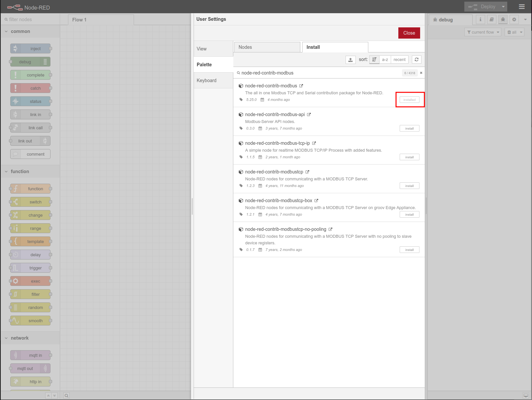Open node-red-contrib-modbus-api external link icon

(x=309, y=114)
